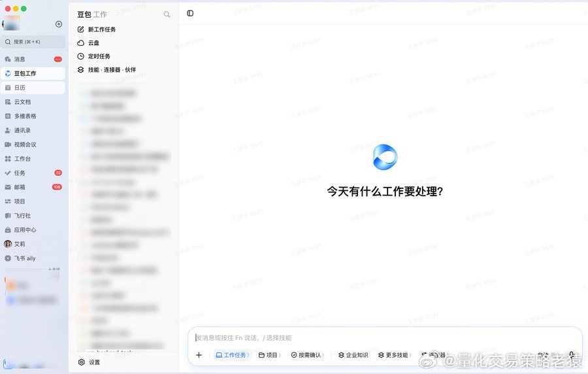Toggle the 企业知识 skill chip
Viewport: 588px width, 374px height.
pyautogui.click(x=353, y=355)
